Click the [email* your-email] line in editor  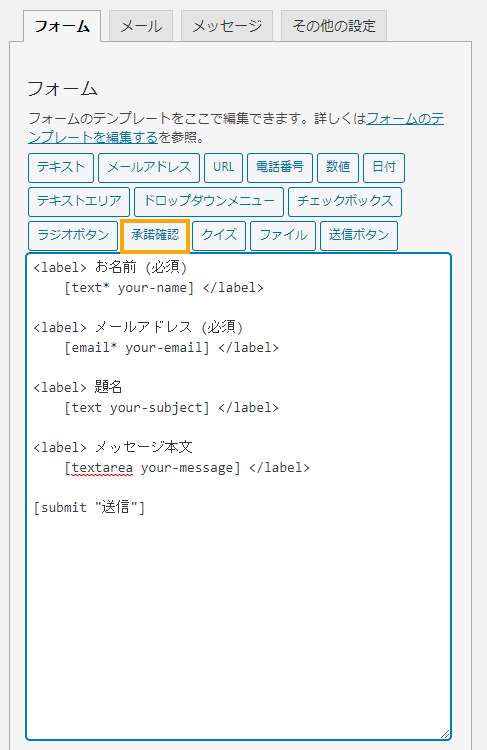click(171, 348)
